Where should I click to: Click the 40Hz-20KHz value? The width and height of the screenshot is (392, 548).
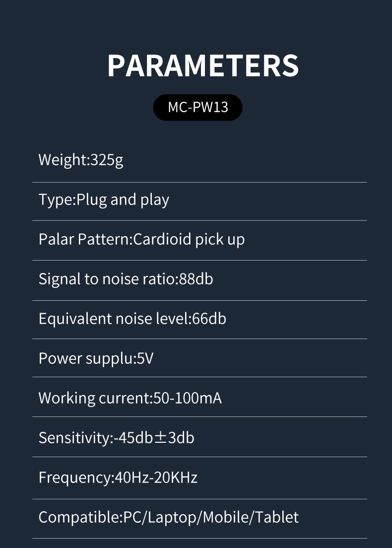(x=156, y=478)
